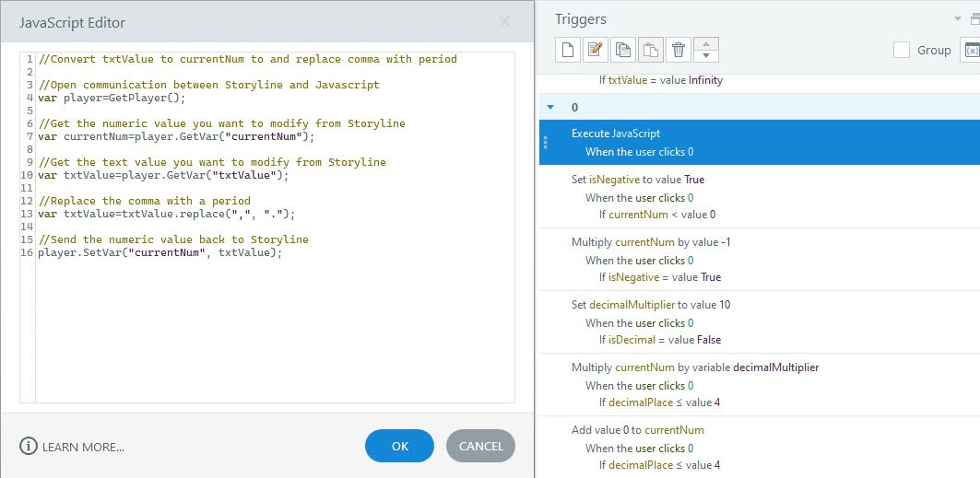Select Set decimalMultiplier to value 10 trigger
The width and height of the screenshot is (980, 478).
coord(760,322)
